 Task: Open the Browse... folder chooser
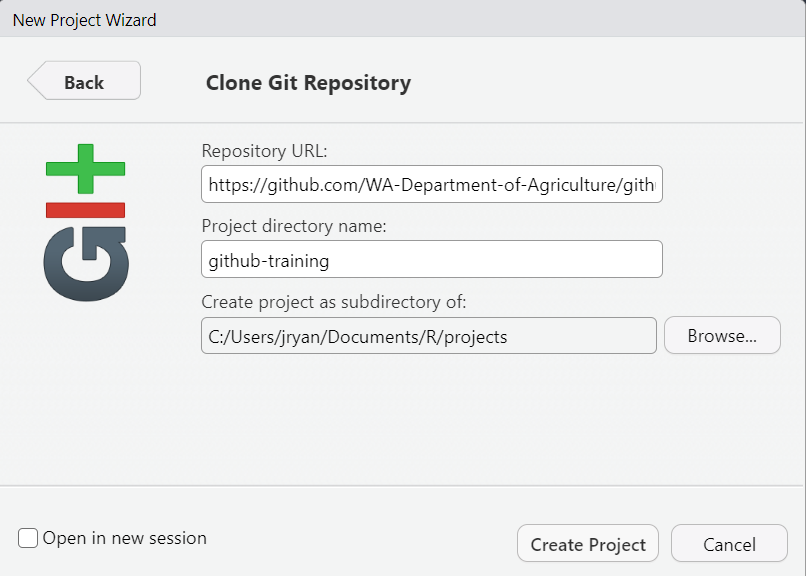721,336
